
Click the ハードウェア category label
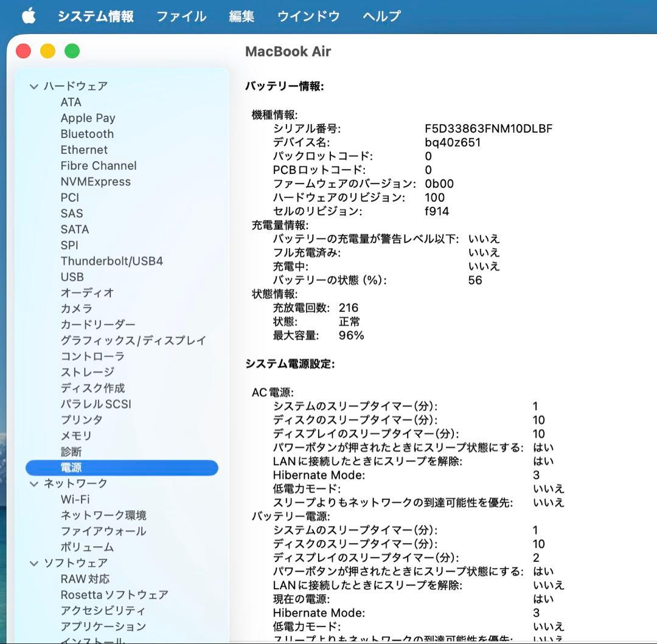point(76,86)
